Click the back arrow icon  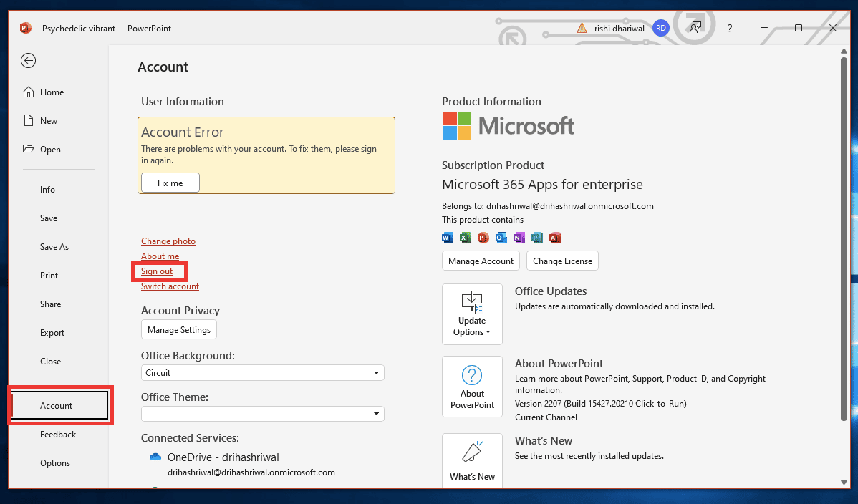[29, 60]
